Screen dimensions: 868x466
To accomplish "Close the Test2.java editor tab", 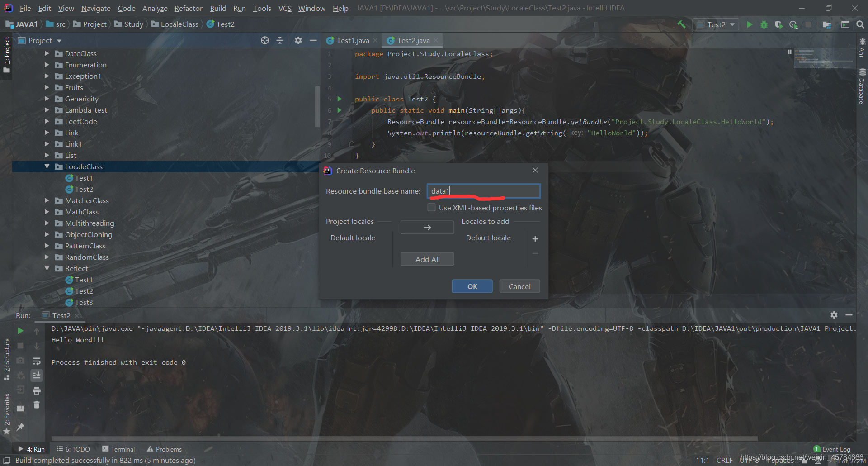I will click(x=436, y=40).
